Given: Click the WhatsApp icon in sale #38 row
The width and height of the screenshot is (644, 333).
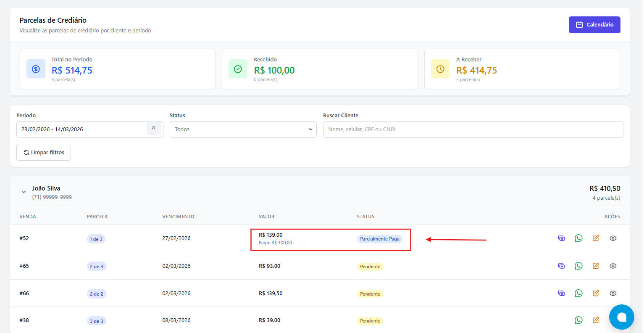Looking at the screenshot, I should coord(578,320).
